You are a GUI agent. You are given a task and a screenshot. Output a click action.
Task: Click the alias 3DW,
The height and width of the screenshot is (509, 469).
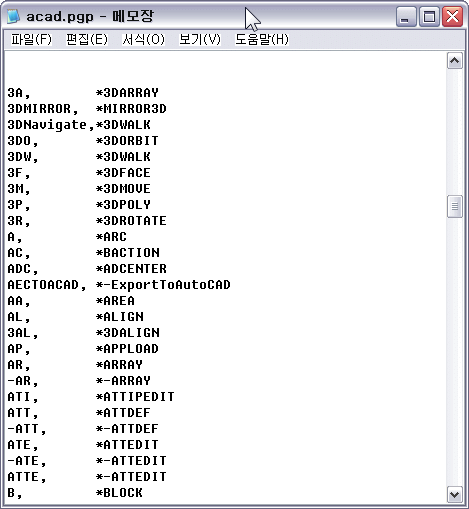point(23,157)
